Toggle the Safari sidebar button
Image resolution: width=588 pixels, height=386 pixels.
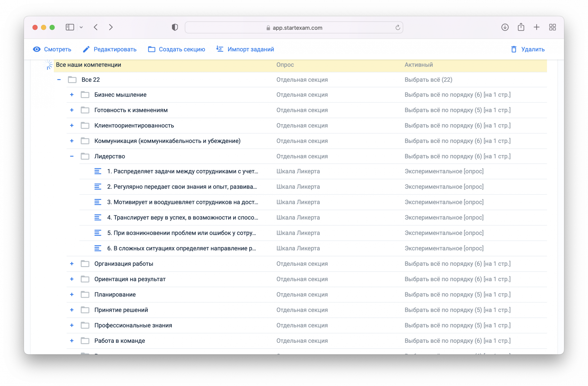(70, 27)
